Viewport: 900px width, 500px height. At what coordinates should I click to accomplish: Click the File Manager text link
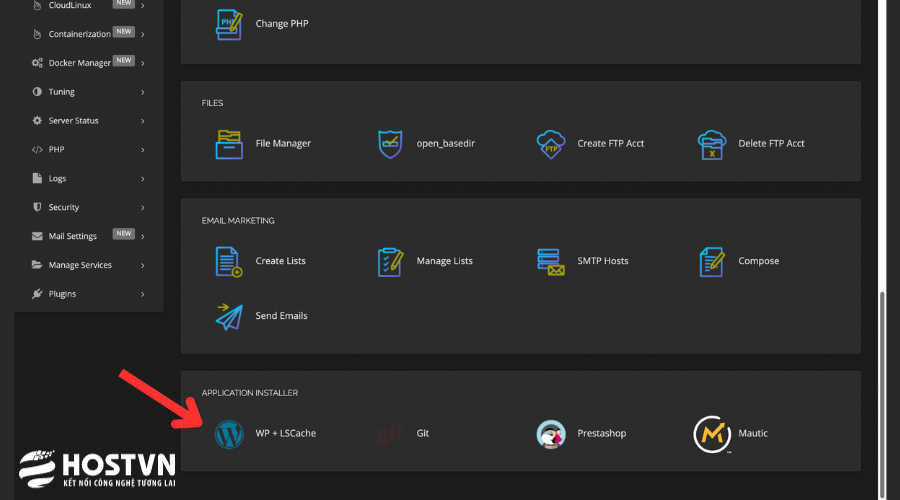point(283,144)
